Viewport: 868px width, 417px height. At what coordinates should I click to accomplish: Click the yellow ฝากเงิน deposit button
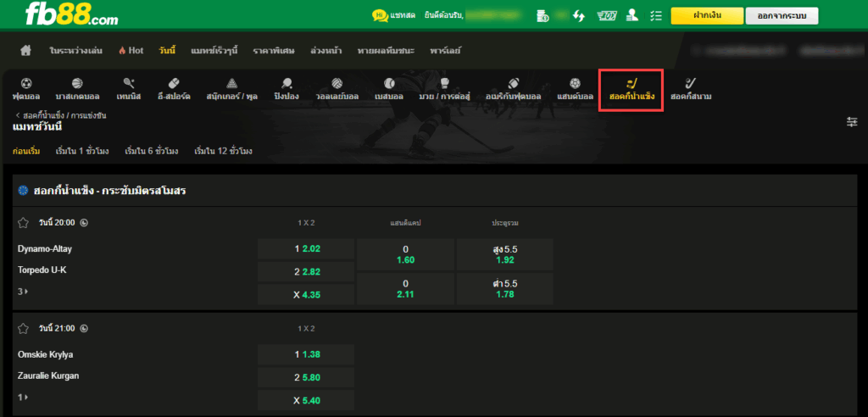(x=706, y=16)
